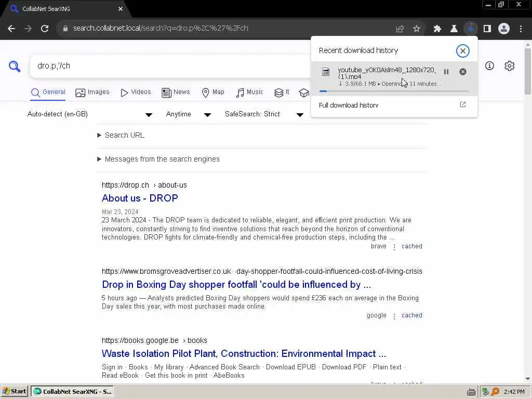
Task: Go back to the previous page
Action: (x=11, y=29)
